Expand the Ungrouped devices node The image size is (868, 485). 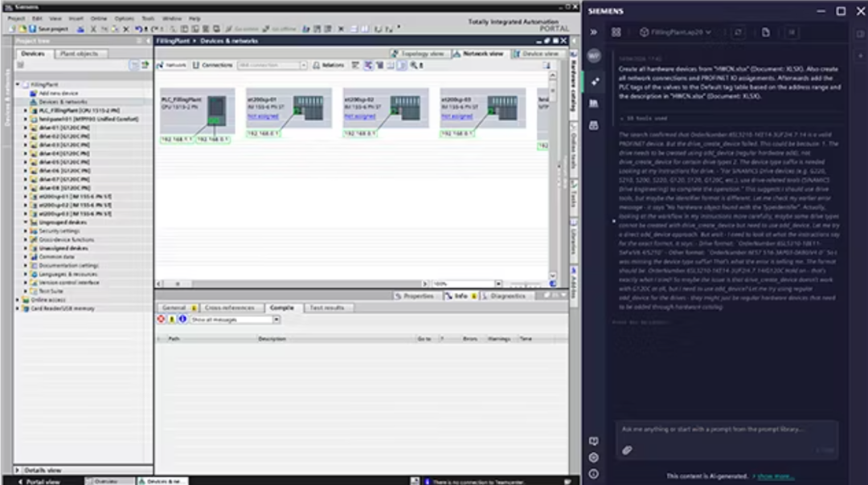[26, 222]
